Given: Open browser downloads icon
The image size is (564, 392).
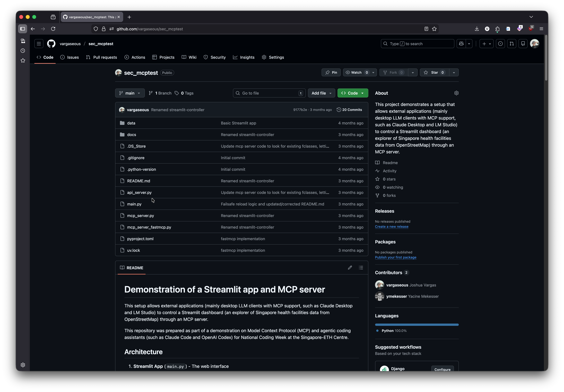Looking at the screenshot, I should pyautogui.click(x=477, y=29).
